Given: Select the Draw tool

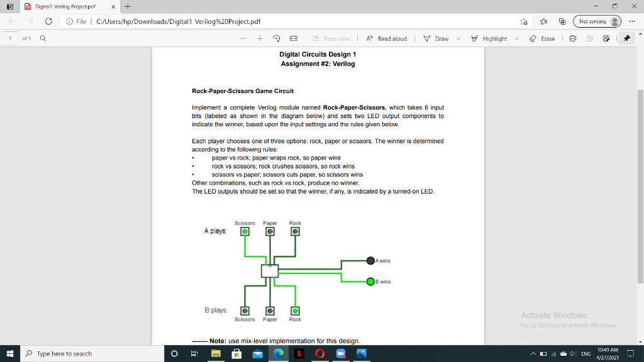Looking at the screenshot, I should [x=443, y=38].
